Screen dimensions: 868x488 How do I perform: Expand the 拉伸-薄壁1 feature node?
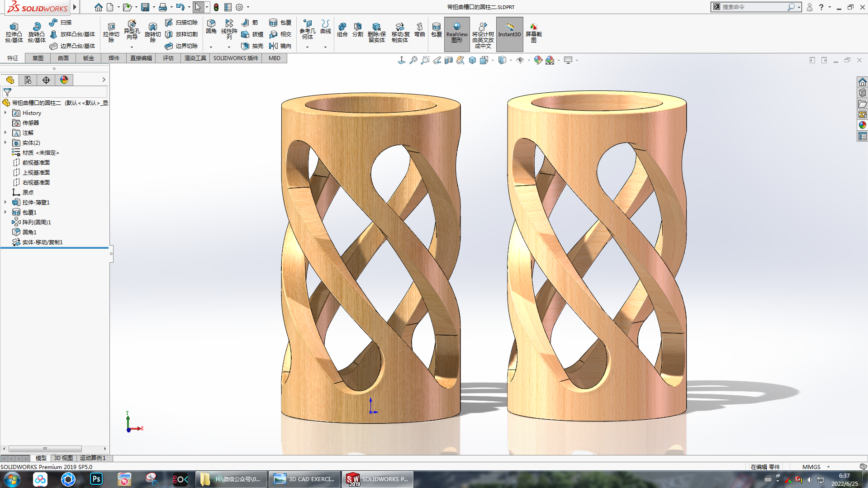(x=5, y=203)
